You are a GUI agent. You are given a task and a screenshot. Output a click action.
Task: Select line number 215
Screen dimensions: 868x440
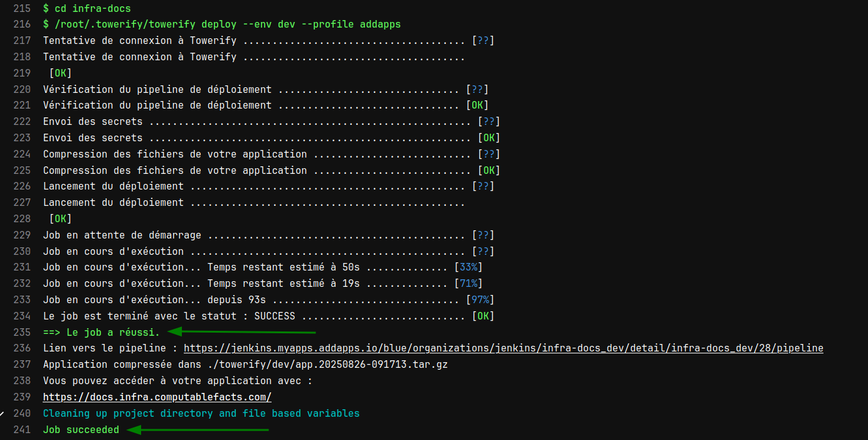click(22, 8)
